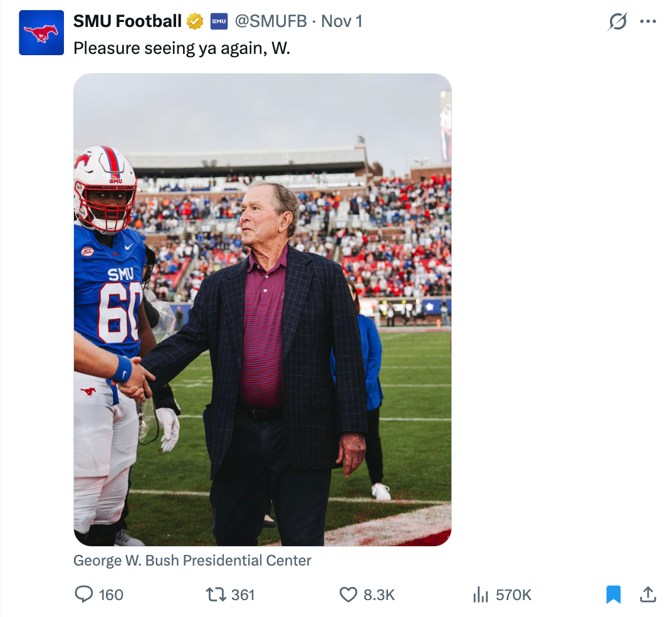Open the SMU Football profile avatar
672x617 pixels.
coord(41,33)
